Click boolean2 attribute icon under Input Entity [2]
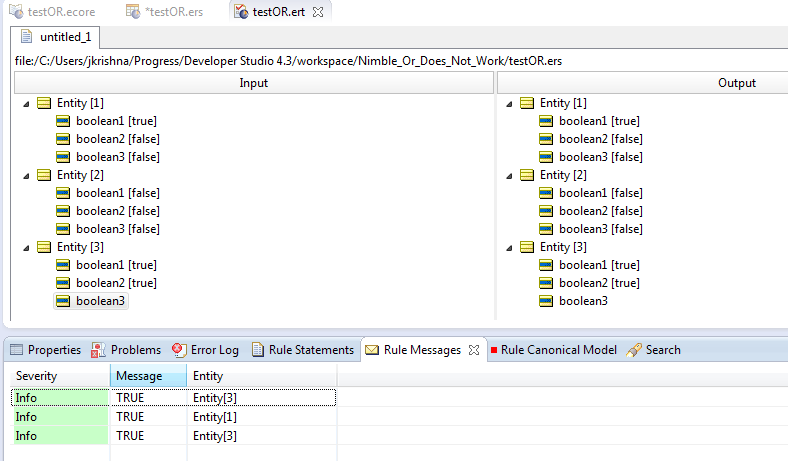Viewport: 788px width, 461px height. click(x=63, y=211)
